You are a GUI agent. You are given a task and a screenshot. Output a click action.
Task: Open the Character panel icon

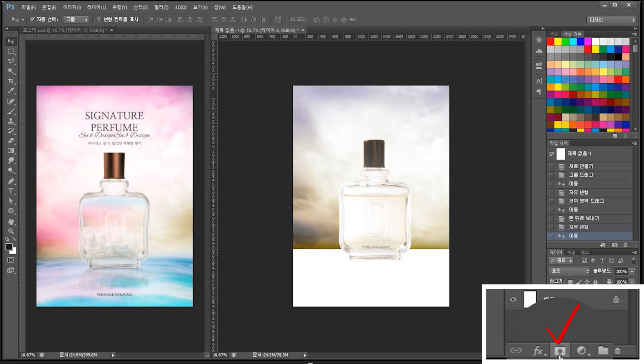[539, 81]
